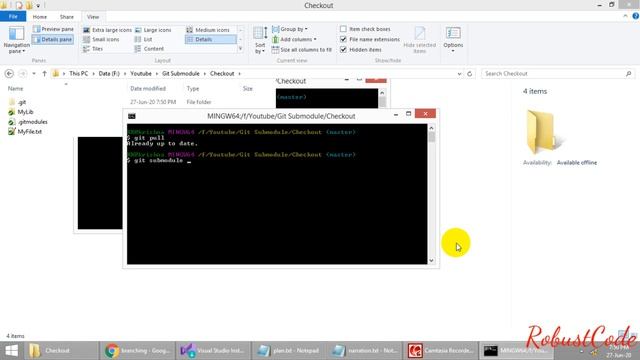Sort by Type column header
This screenshot has height=360, width=640.
193,89
